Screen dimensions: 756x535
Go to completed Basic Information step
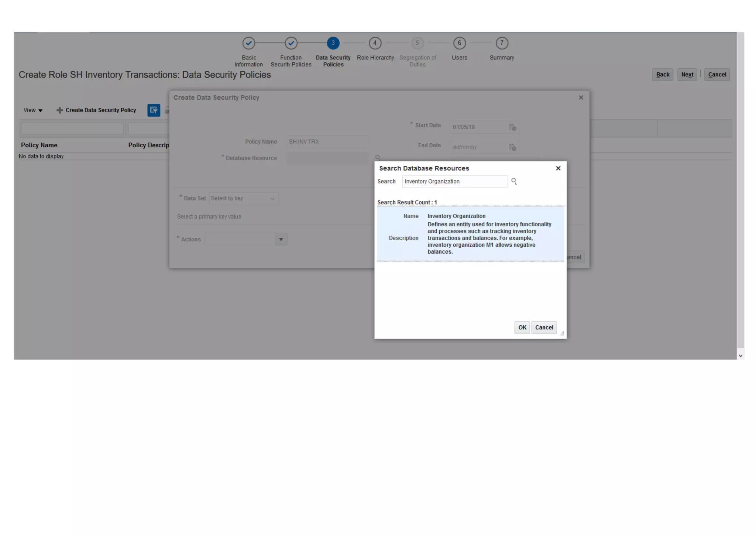[x=249, y=43]
